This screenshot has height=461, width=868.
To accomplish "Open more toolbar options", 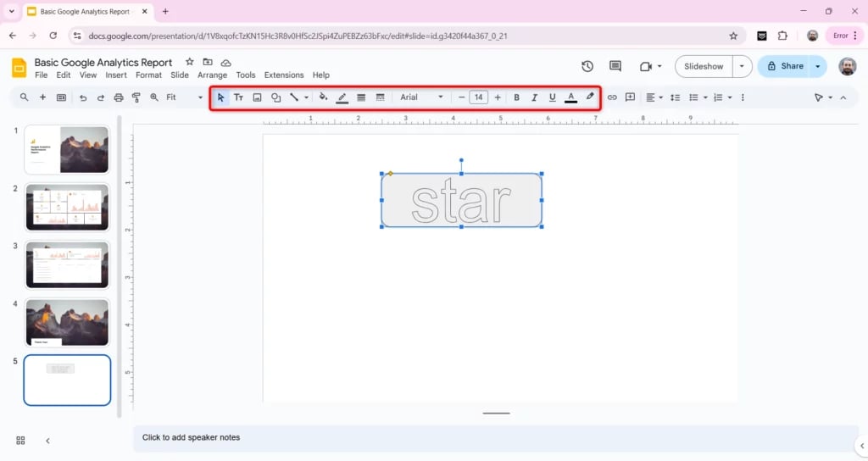I will pyautogui.click(x=743, y=97).
